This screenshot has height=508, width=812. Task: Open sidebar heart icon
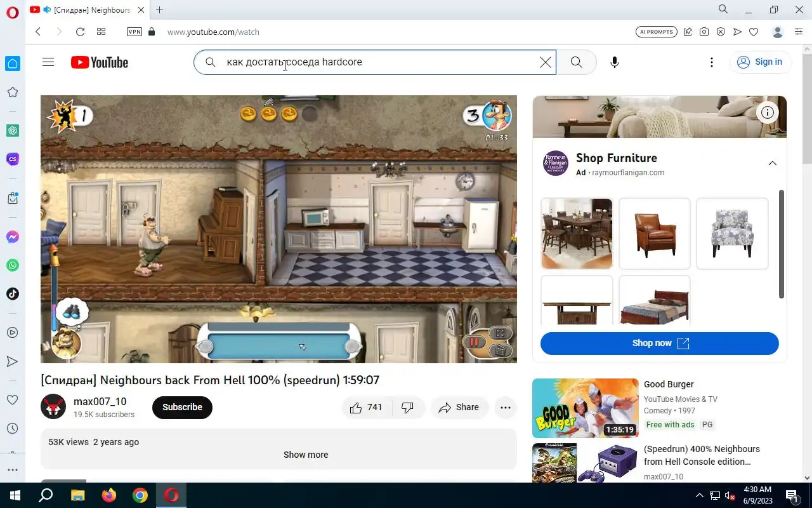coord(12,399)
